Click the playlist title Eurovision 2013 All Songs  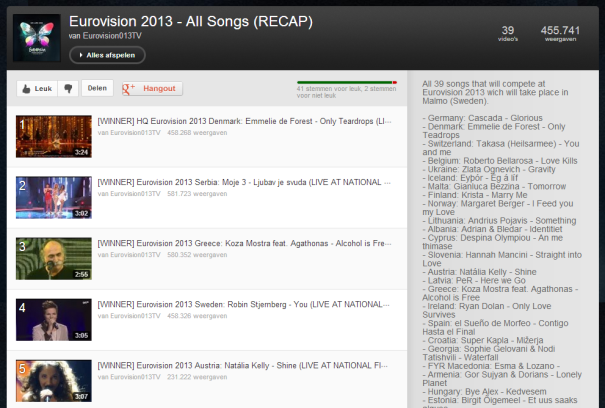[x=191, y=21]
